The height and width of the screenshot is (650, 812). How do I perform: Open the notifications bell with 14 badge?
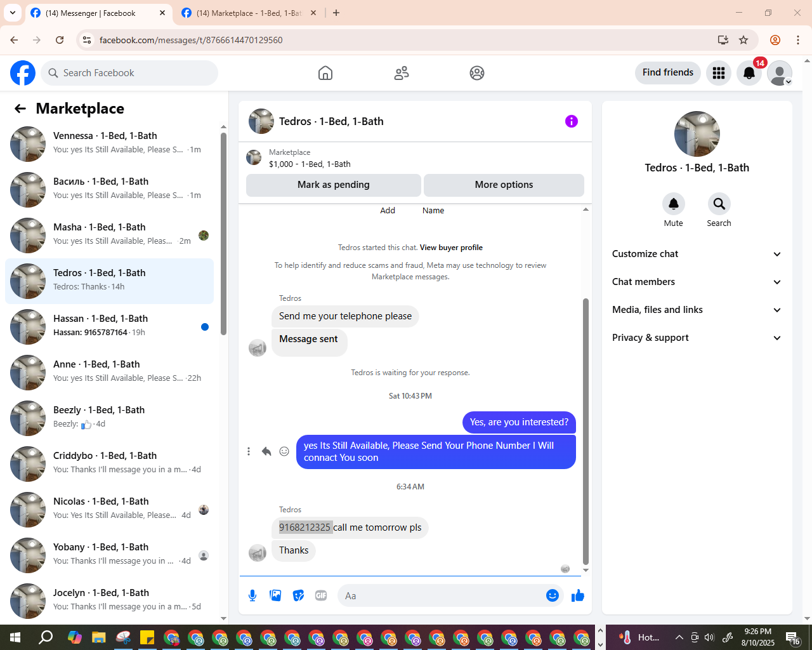749,73
